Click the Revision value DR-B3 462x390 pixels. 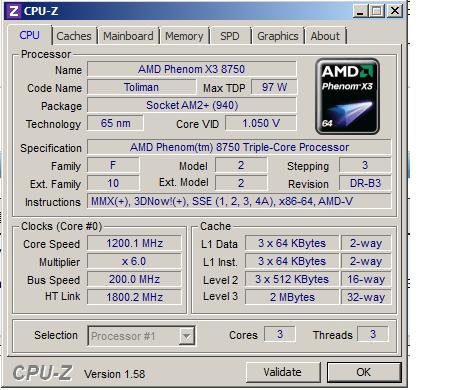click(x=365, y=183)
